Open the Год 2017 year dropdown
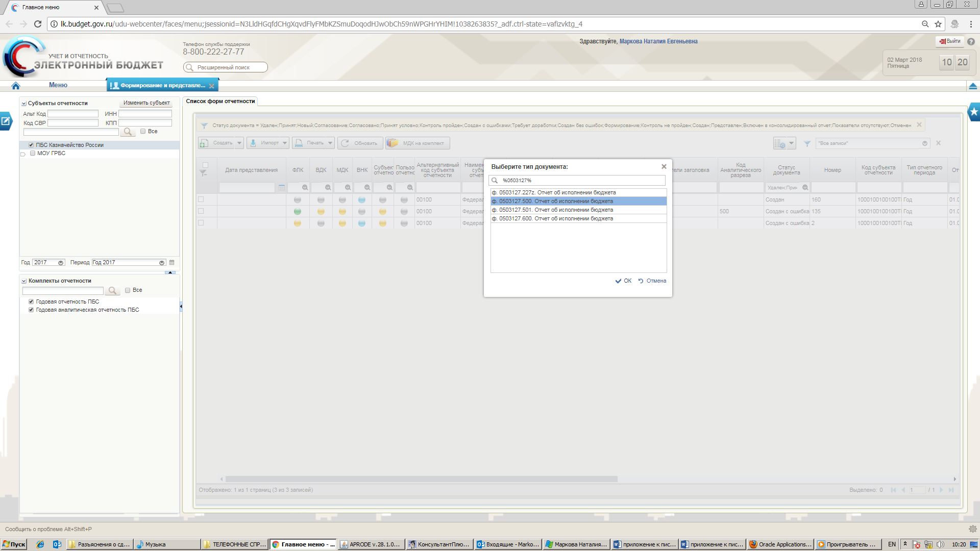980x551 pixels. pos(61,263)
